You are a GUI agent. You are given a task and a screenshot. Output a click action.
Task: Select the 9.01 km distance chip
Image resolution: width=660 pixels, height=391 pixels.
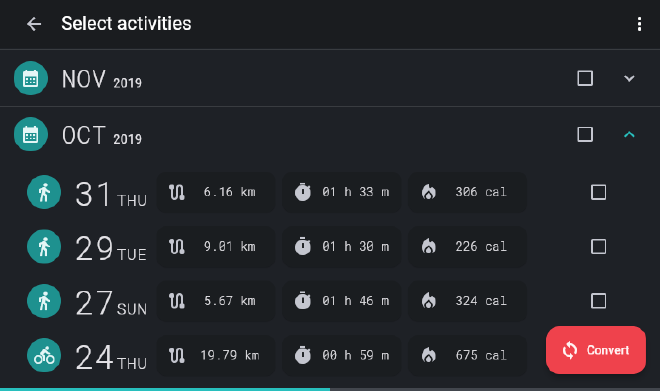(x=216, y=247)
